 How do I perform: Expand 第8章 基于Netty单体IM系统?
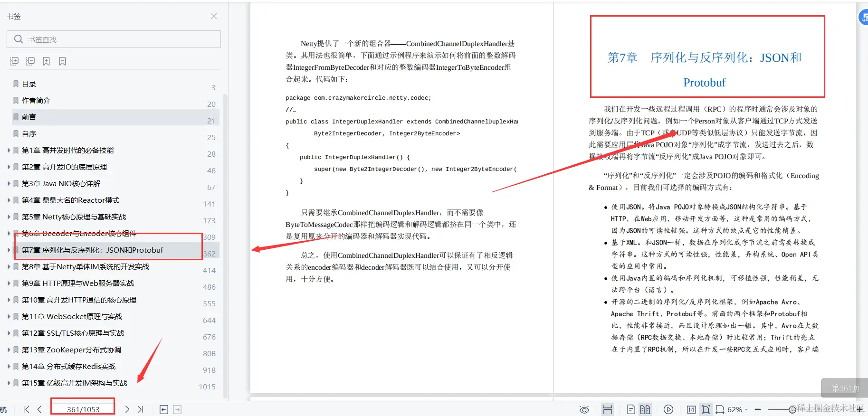(9, 266)
